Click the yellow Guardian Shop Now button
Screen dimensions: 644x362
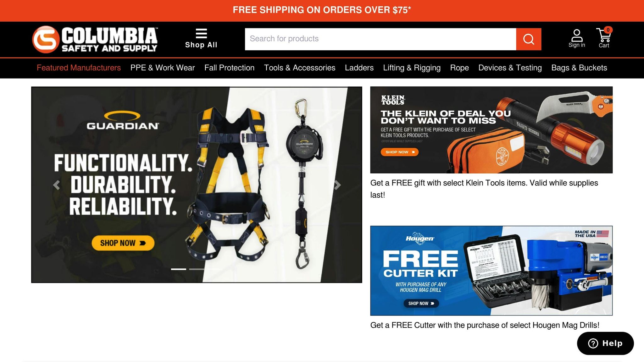click(x=123, y=243)
